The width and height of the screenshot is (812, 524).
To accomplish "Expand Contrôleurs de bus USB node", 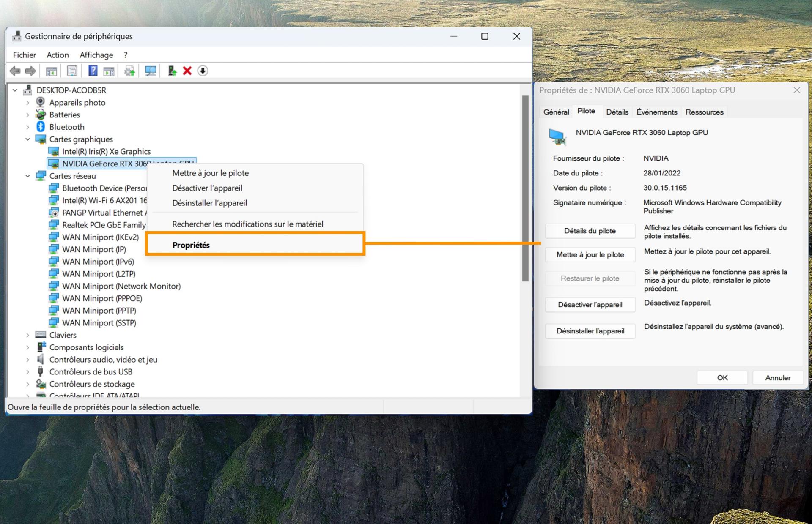I will pos(28,372).
